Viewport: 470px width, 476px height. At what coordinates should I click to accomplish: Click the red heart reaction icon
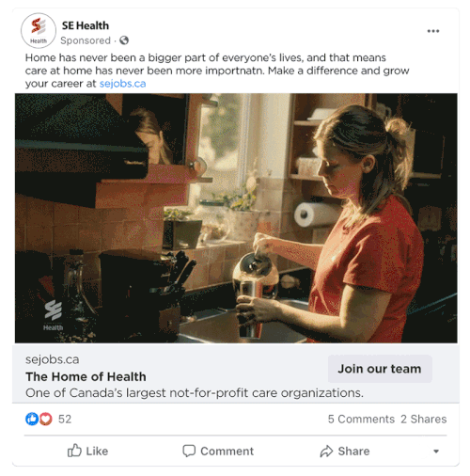pyautogui.click(x=46, y=419)
